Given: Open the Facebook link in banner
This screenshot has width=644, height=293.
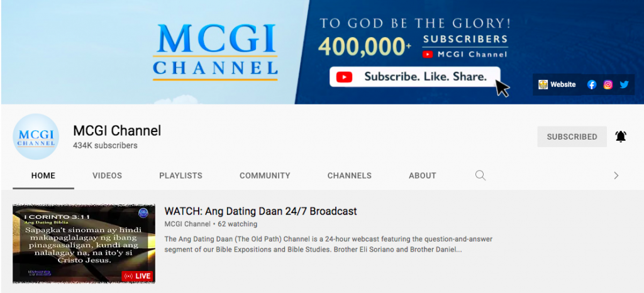Looking at the screenshot, I should click(591, 84).
